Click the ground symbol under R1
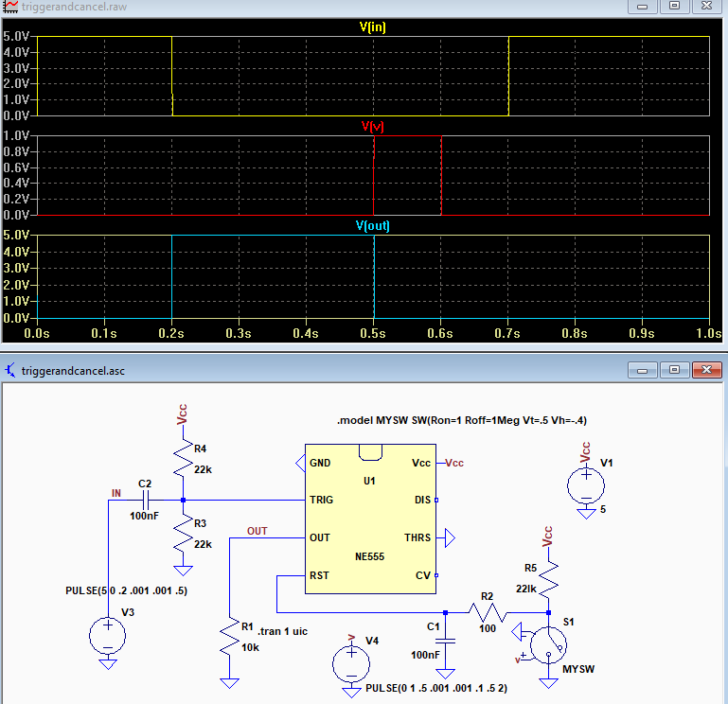The image size is (728, 704). click(229, 683)
